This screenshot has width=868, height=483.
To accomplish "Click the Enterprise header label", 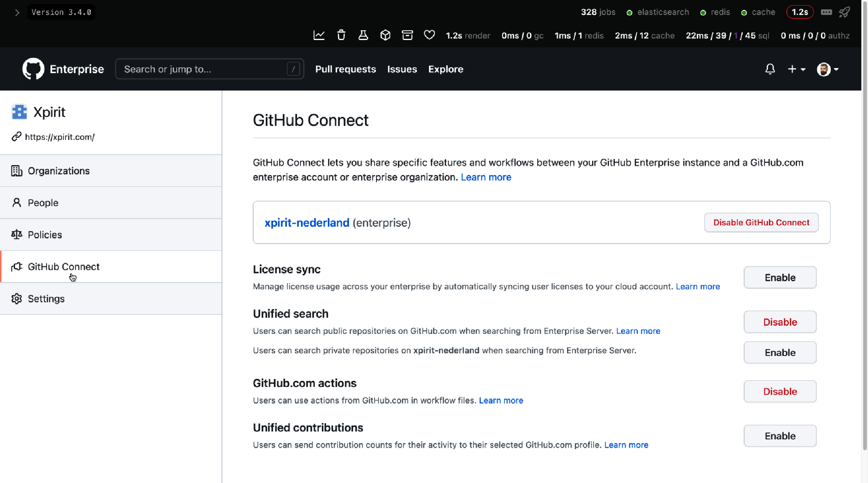I will pyautogui.click(x=77, y=69).
